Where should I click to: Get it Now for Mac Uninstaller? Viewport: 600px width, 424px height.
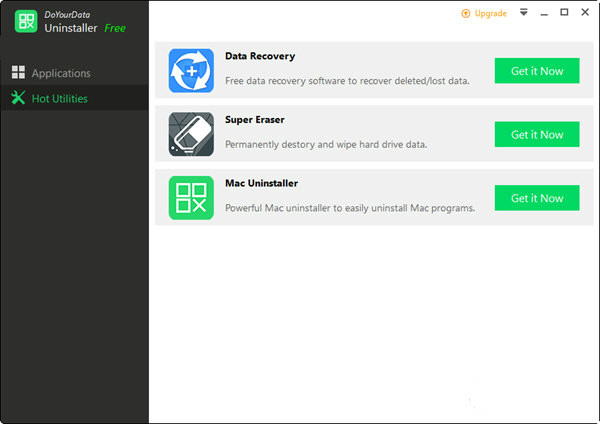[537, 198]
